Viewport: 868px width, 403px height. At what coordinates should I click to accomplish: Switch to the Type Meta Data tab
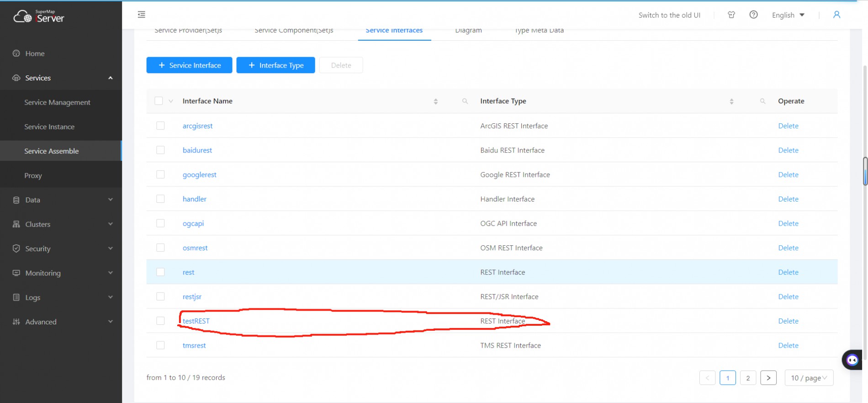539,31
